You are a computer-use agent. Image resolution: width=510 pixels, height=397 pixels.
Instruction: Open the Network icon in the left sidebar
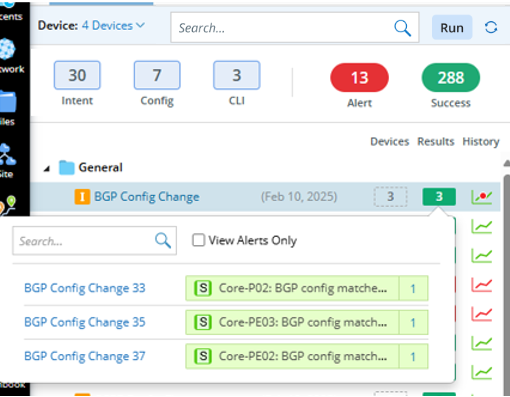point(7,49)
